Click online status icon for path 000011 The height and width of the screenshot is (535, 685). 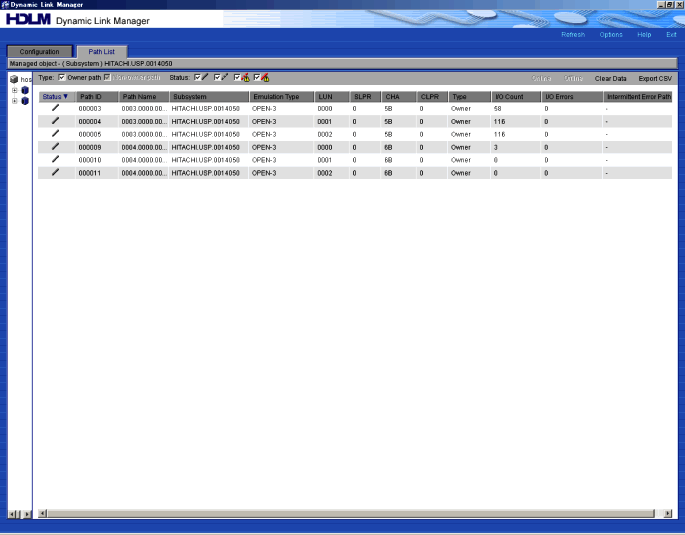tap(55, 173)
